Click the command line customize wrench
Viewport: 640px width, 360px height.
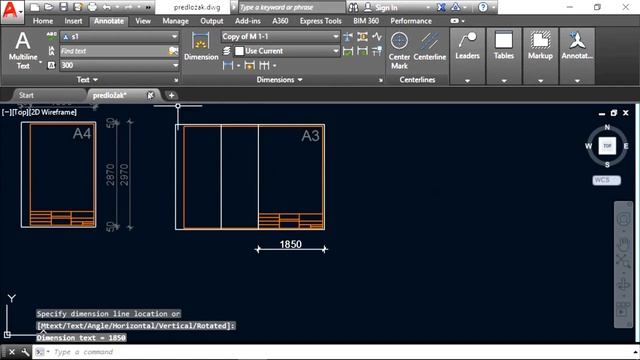pyautogui.click(x=25, y=352)
